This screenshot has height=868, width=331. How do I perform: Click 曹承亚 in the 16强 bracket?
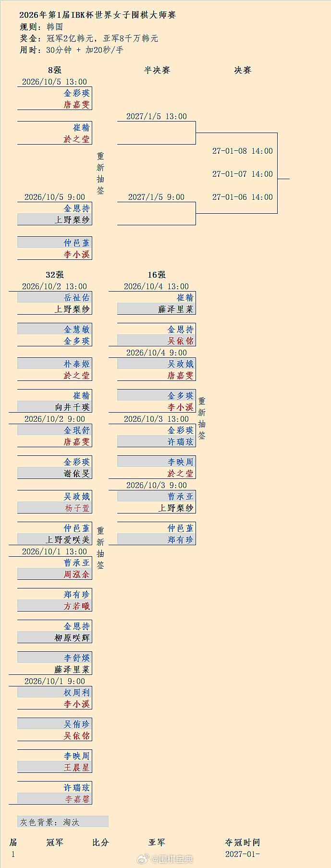(181, 497)
